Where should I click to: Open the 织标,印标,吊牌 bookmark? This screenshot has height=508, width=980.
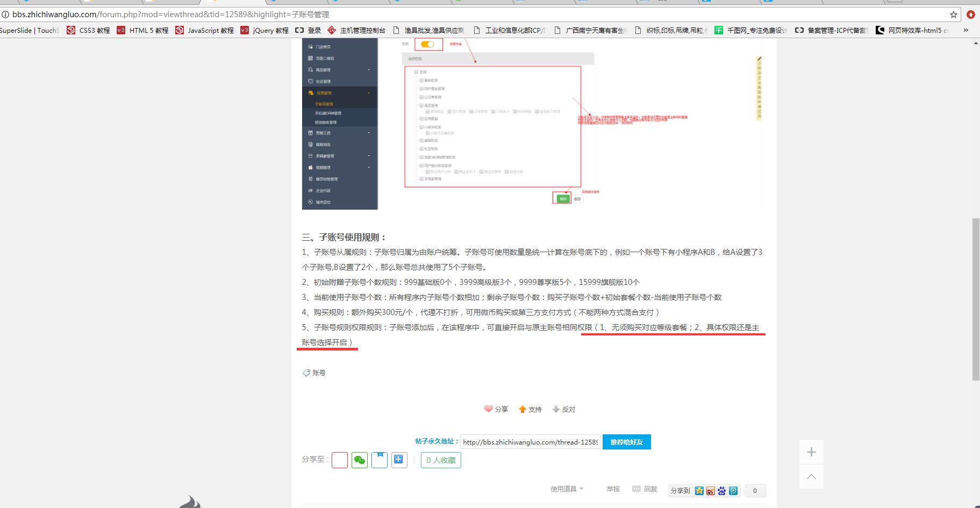670,30
